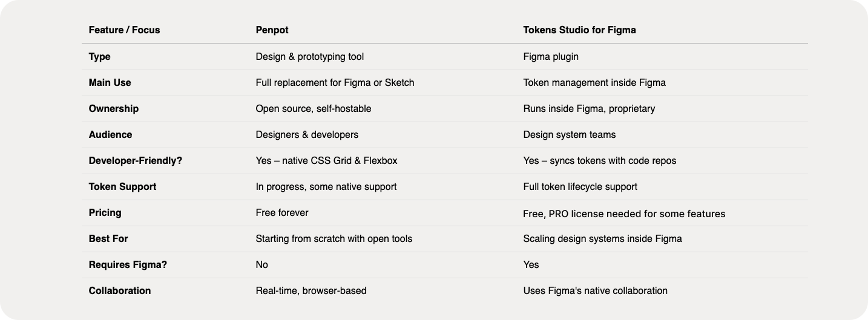Screen dimensions: 868x320
Task: Click the Main Use row label
Action: (x=110, y=83)
